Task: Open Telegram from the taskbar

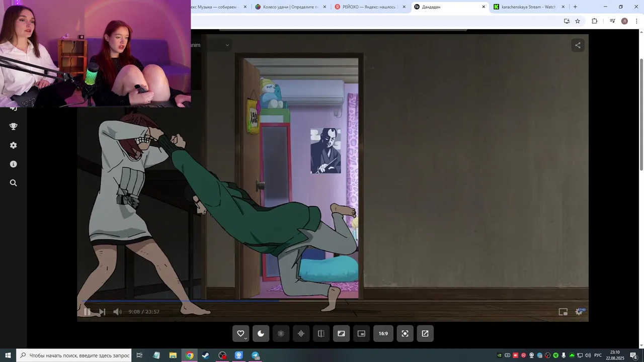Action: (x=256, y=355)
